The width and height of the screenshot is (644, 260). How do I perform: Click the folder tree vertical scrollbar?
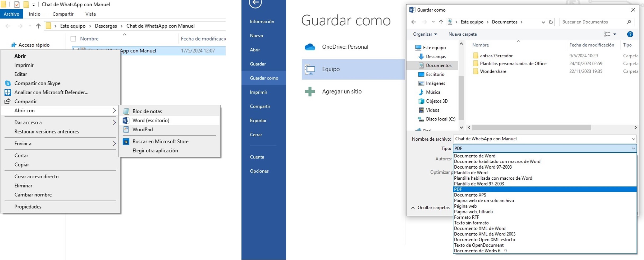pos(461,98)
